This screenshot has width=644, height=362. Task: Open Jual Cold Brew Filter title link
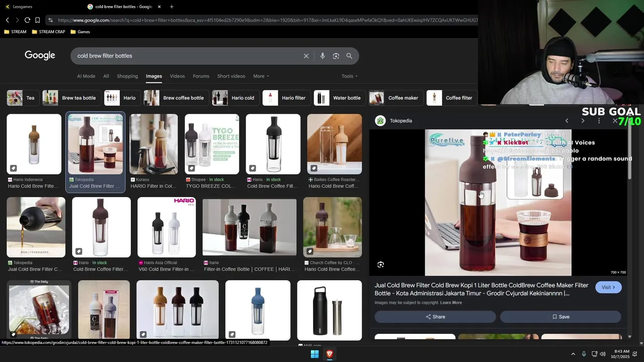[x=481, y=289]
